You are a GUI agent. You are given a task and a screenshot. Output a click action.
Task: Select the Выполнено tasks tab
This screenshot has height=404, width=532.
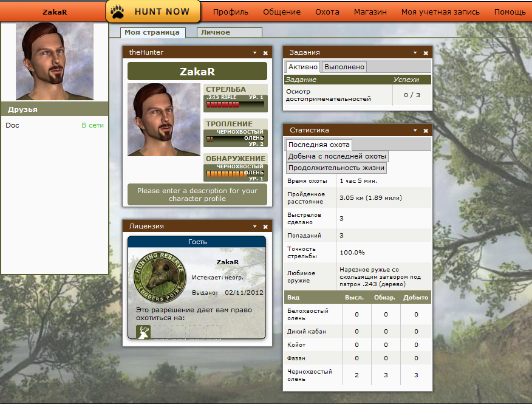344,67
